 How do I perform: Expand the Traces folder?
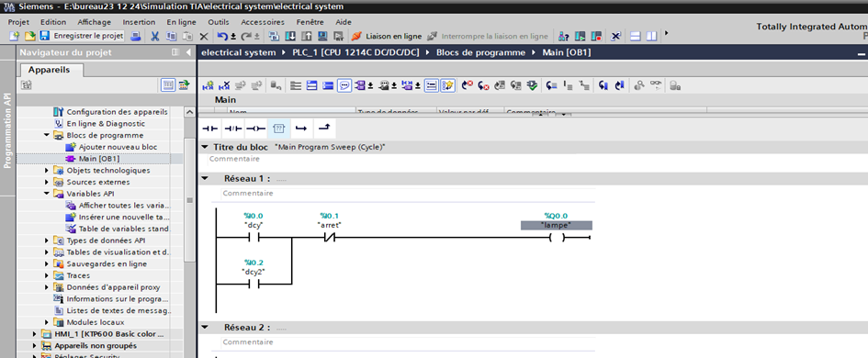47,275
